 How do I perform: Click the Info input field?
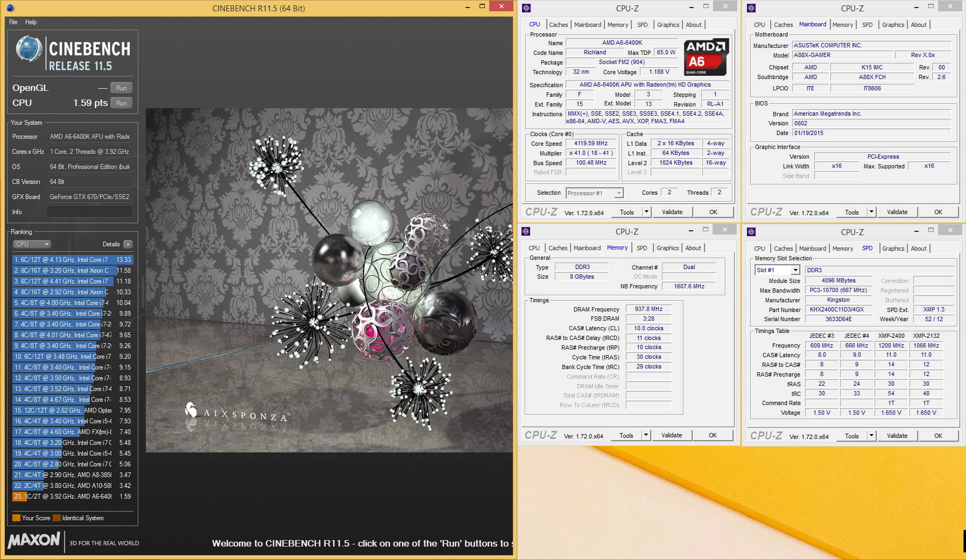point(89,212)
